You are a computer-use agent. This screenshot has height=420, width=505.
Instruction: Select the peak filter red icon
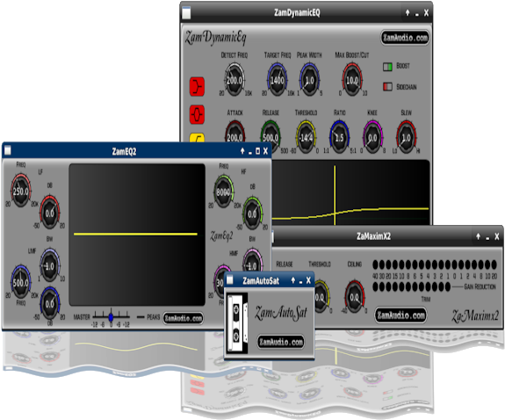tap(197, 114)
